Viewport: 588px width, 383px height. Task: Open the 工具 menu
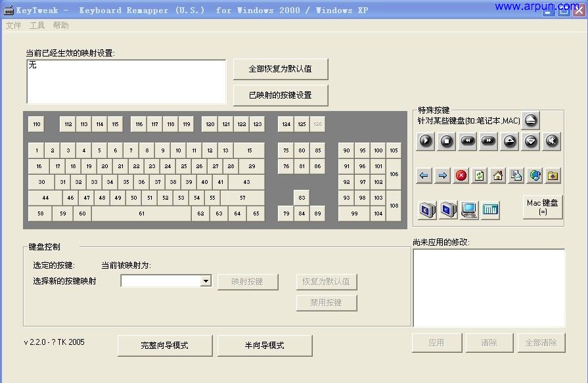point(37,25)
